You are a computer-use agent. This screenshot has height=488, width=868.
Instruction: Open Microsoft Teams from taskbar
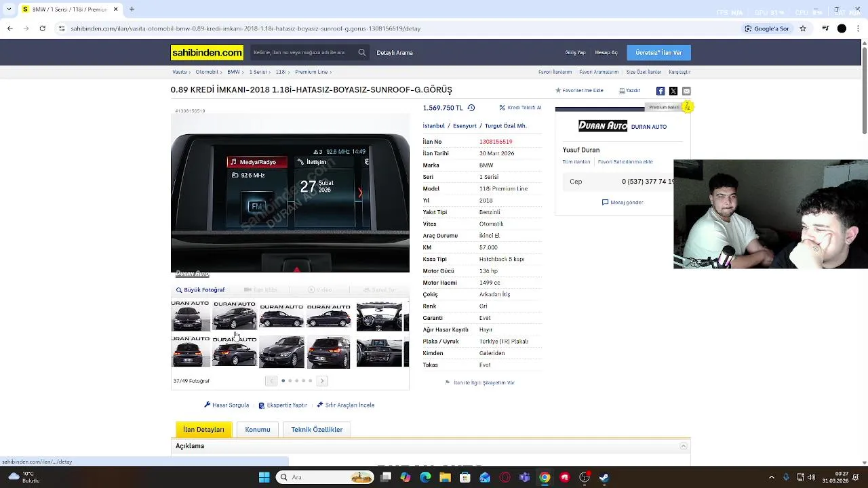click(524, 477)
